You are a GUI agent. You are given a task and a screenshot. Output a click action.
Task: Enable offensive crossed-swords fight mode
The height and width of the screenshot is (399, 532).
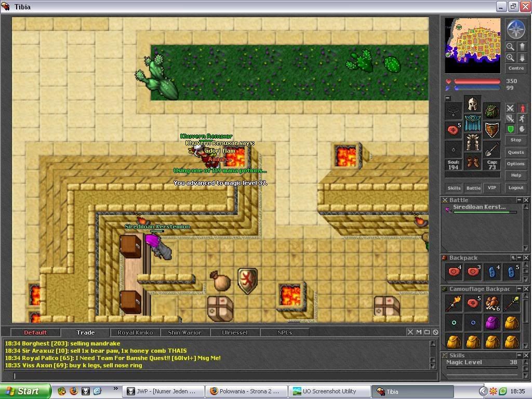tap(510, 108)
